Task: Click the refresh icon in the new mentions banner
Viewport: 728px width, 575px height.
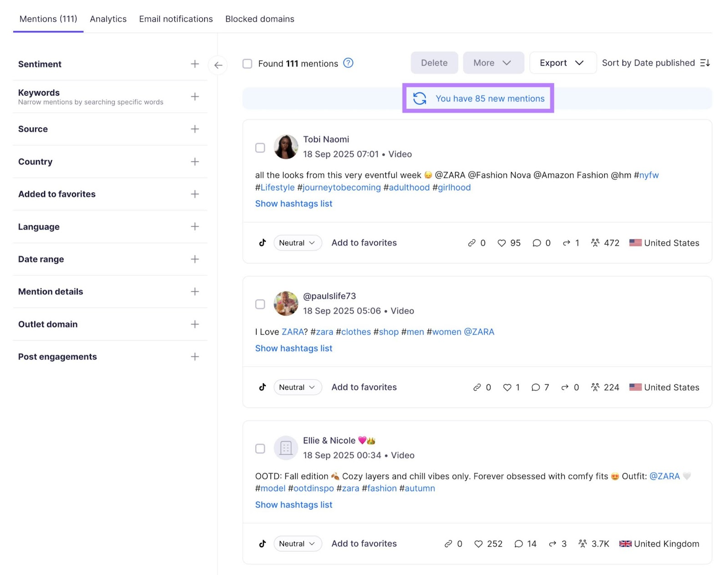Action: [x=420, y=98]
